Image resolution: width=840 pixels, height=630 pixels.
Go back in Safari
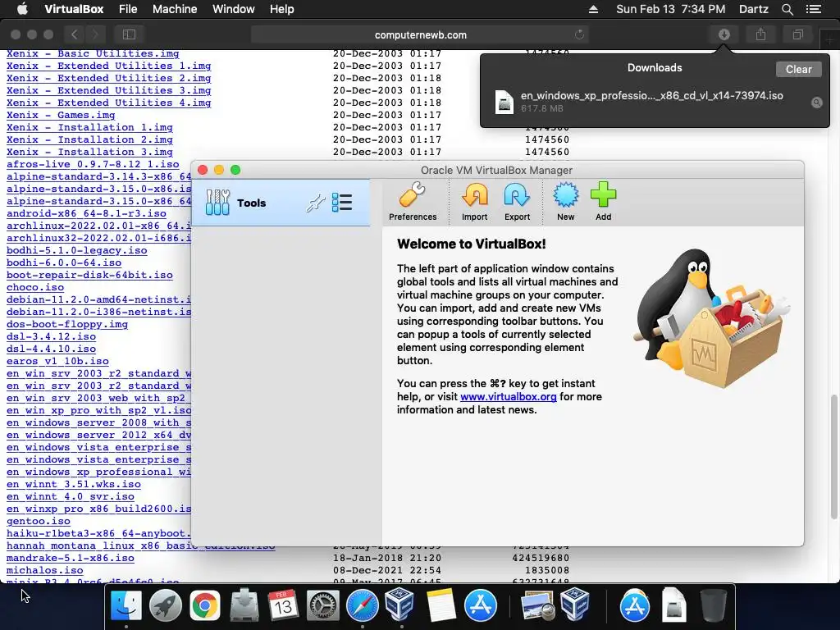click(x=75, y=34)
